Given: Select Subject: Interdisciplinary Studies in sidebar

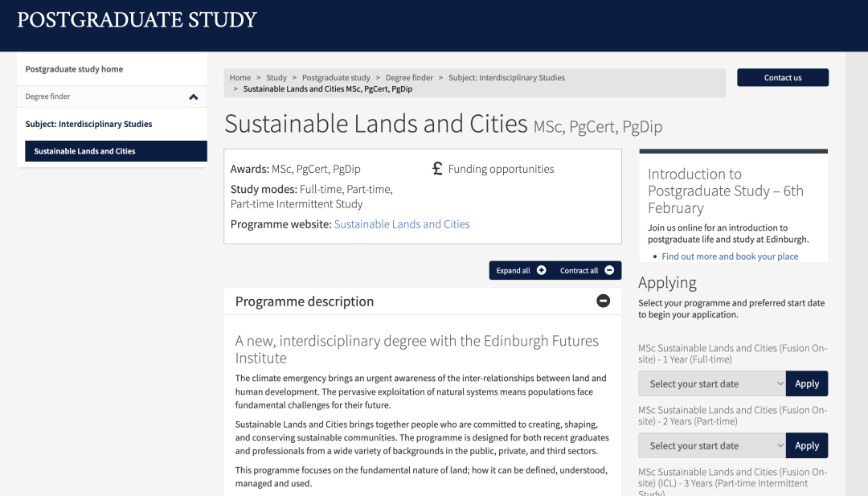Looking at the screenshot, I should coord(88,124).
